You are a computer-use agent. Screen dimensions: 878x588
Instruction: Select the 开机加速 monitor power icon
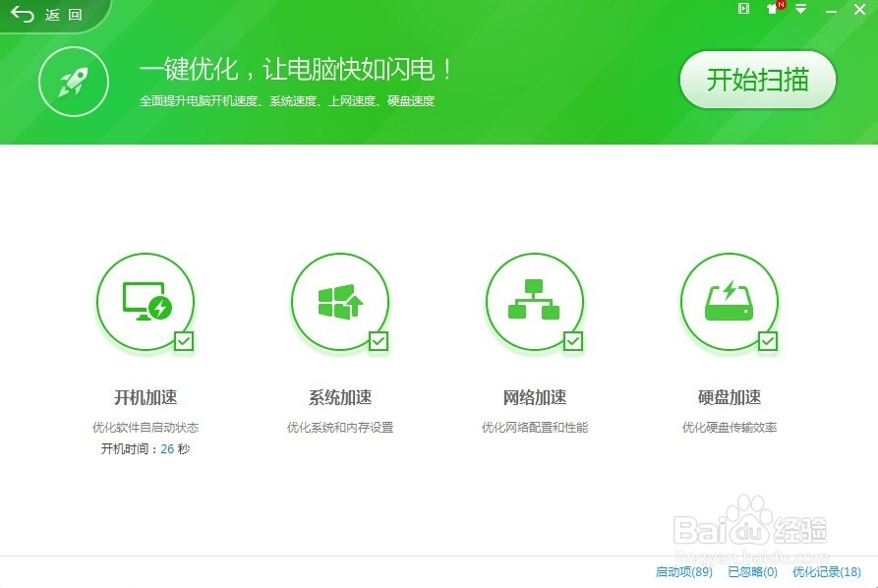(146, 300)
